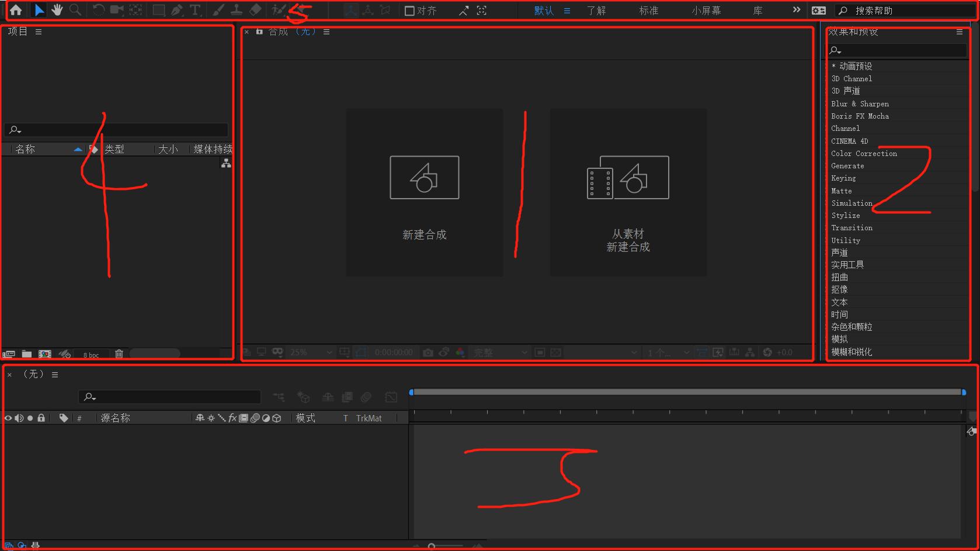Toggle the video eye column switch in timeline
The width and height of the screenshot is (980, 551).
(8, 418)
